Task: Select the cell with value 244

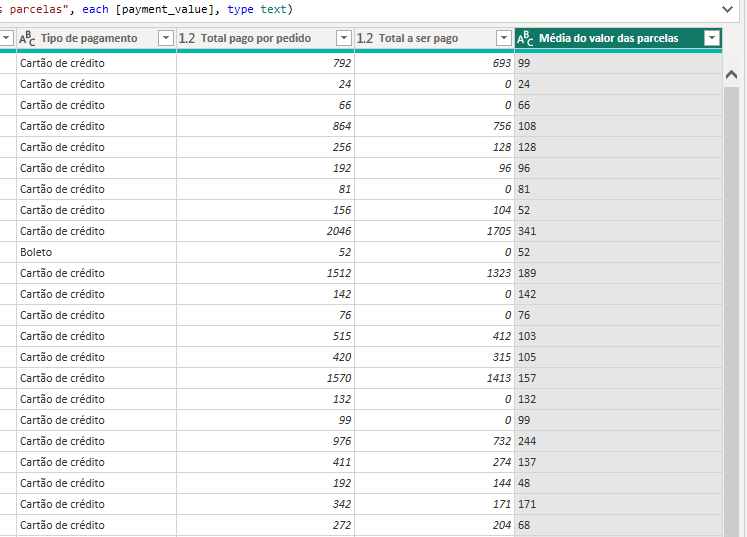Action: click(618, 441)
